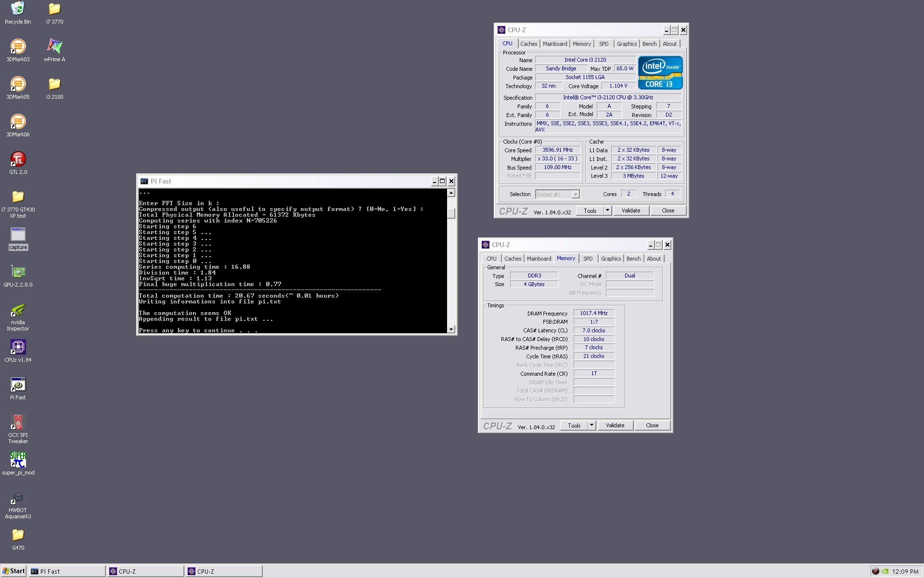Click the Intel Core i3 logo badge
The image size is (924, 578).
point(660,73)
